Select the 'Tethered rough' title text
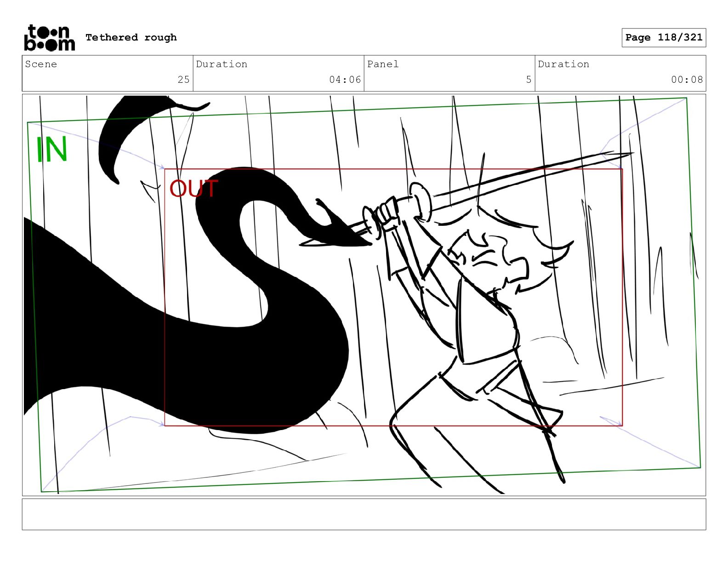The width and height of the screenshot is (728, 563). coord(131,37)
